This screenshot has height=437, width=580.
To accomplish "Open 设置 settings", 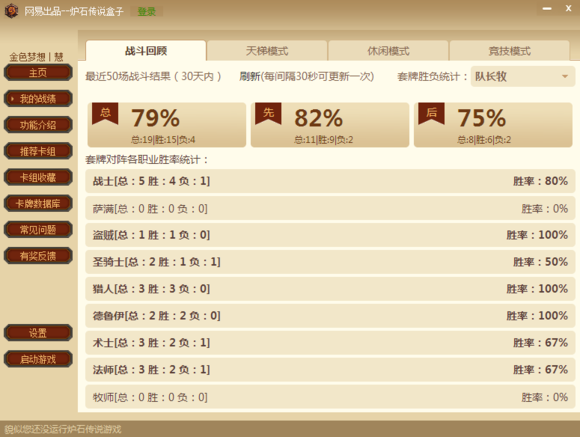I will pyautogui.click(x=38, y=333).
